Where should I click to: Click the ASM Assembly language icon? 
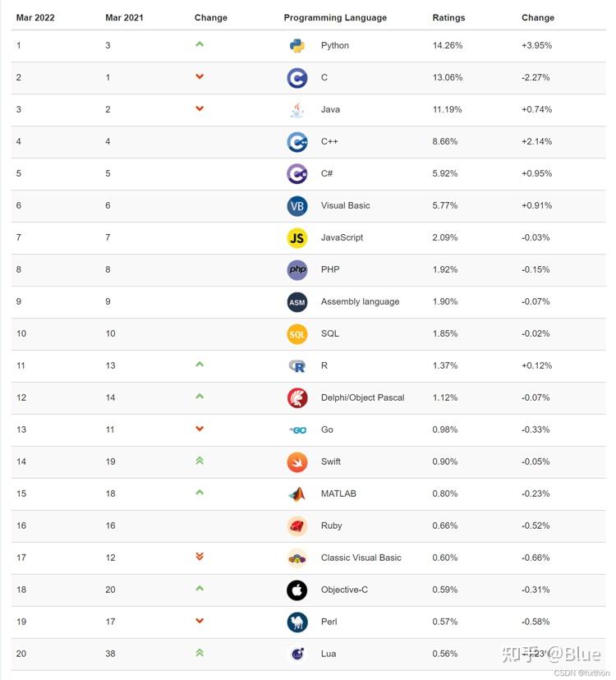[x=297, y=302]
